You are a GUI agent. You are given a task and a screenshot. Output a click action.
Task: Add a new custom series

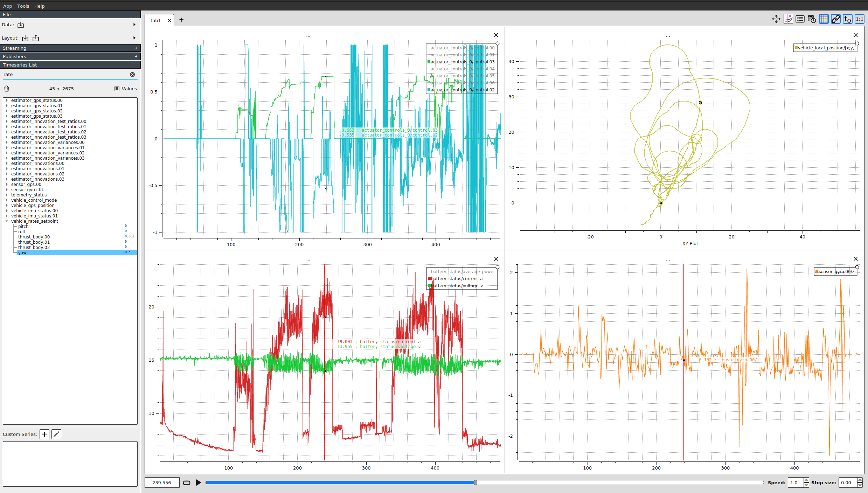(x=44, y=434)
